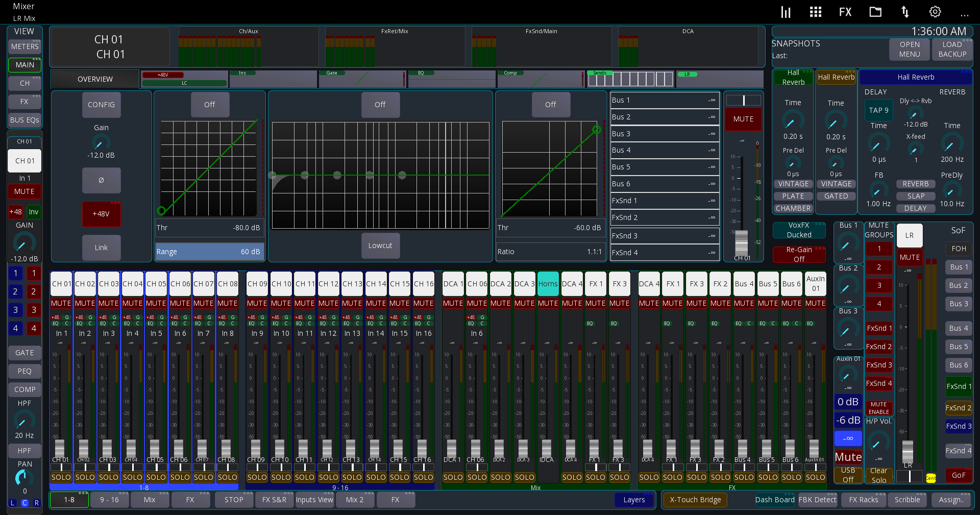The height and width of the screenshot is (515, 980).
Task: Open the OVERVIEW section
Action: 95,79
